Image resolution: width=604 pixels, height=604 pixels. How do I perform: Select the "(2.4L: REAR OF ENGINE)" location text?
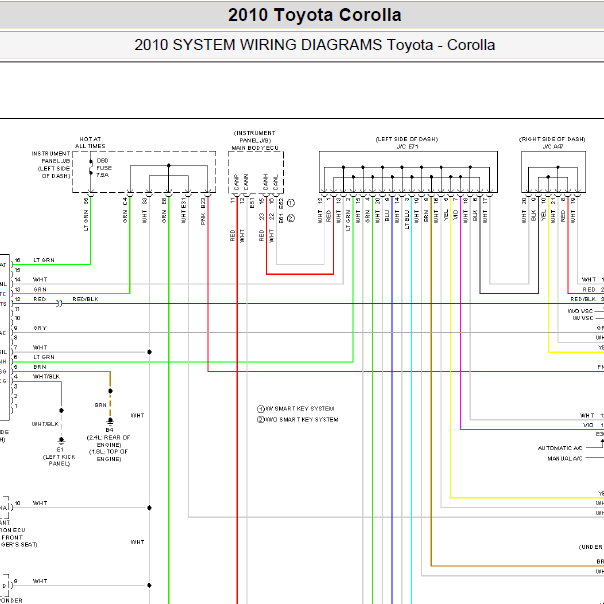[x=109, y=441]
